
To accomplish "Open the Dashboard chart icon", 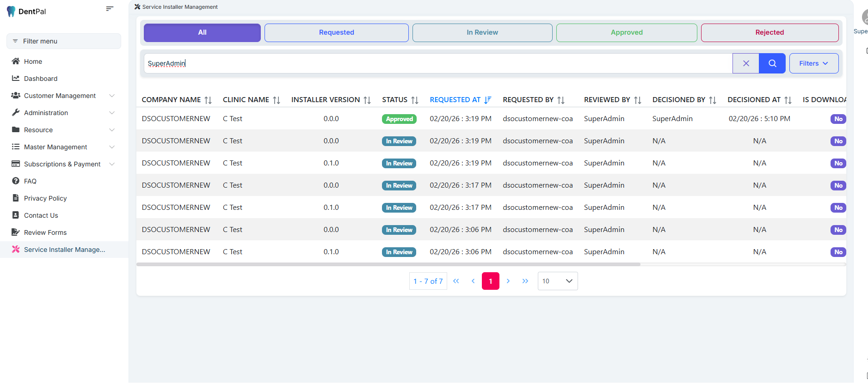I will (16, 79).
